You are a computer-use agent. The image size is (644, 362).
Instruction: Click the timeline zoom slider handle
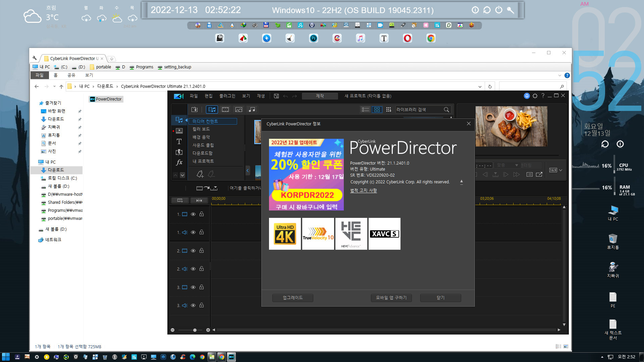(x=195, y=330)
